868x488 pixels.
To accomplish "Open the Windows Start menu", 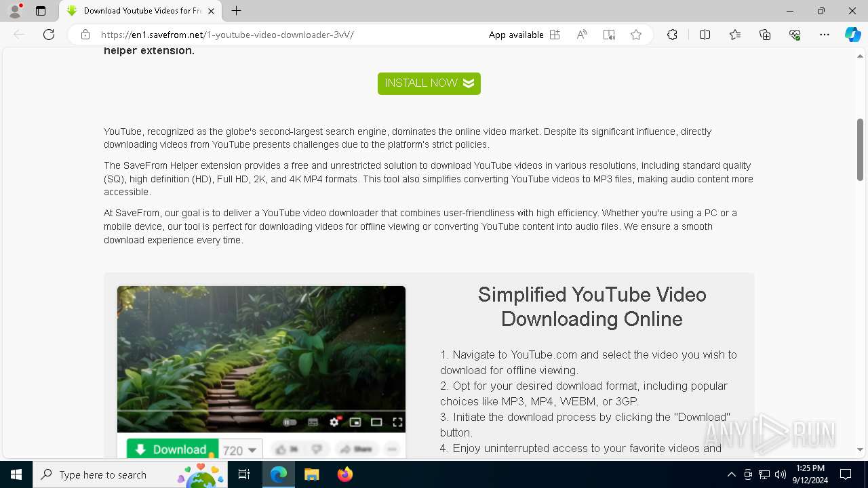I will click(16, 474).
